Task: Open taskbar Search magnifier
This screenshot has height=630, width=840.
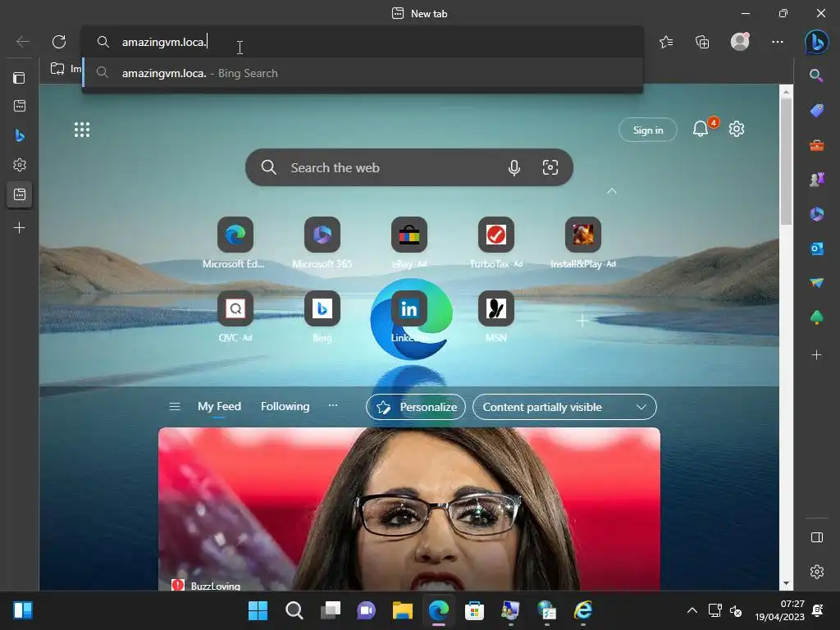Action: (x=294, y=610)
